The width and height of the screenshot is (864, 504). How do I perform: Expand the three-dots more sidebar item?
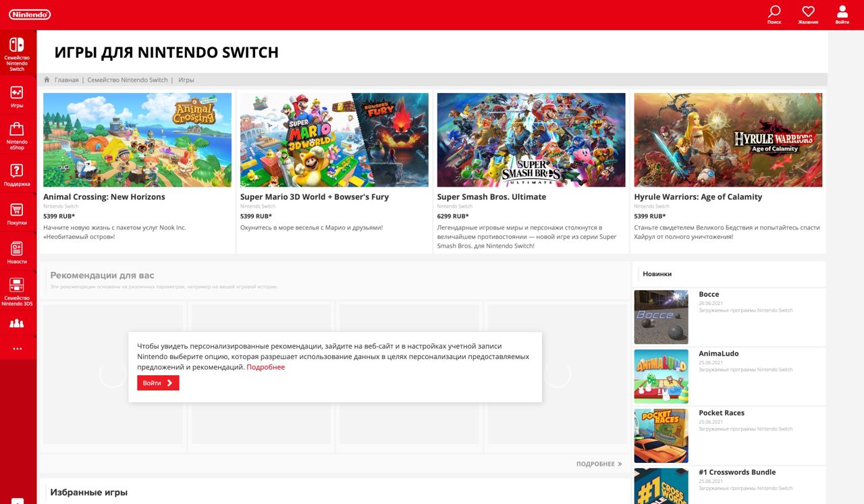tap(17, 349)
